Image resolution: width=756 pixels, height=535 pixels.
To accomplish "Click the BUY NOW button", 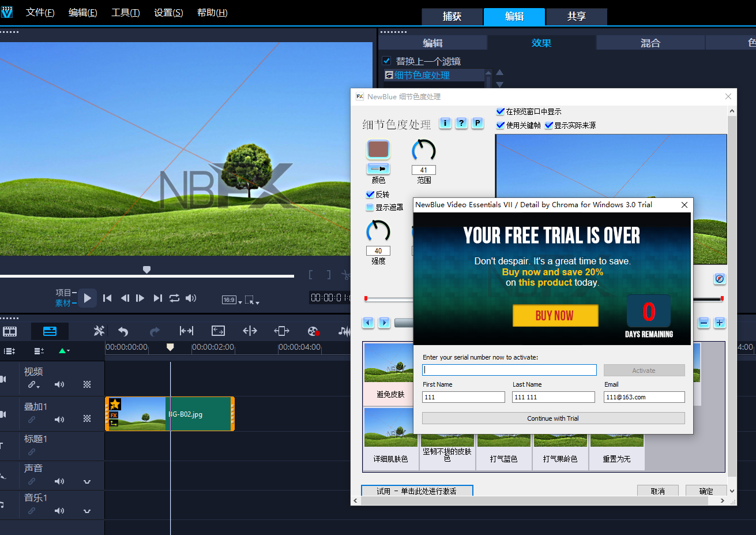I will click(x=555, y=316).
